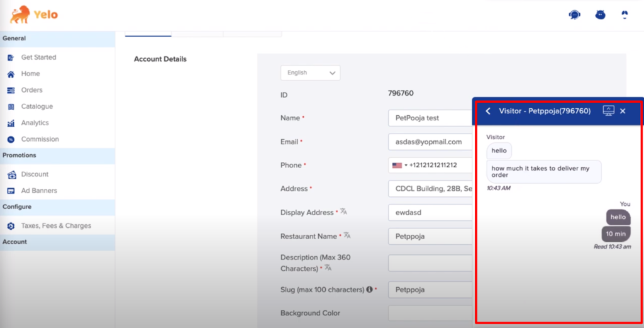Go back using chat panel arrow
The image size is (644, 328).
point(488,111)
